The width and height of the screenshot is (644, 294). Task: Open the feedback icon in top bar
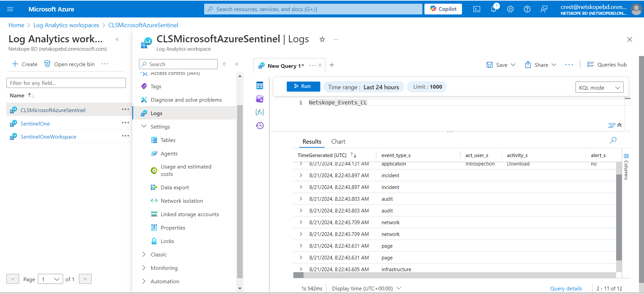[544, 9]
